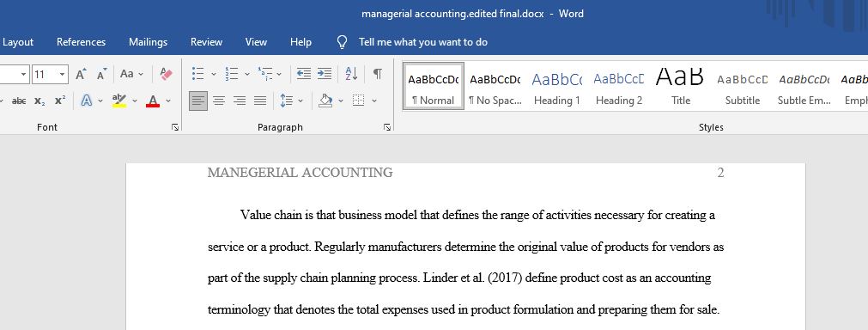Apply borders to paragraph
The width and height of the screenshot is (868, 330).
click(359, 101)
